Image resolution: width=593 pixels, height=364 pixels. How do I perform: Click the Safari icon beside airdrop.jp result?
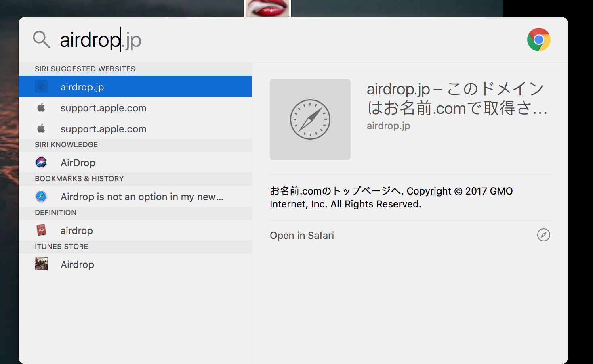click(x=41, y=86)
